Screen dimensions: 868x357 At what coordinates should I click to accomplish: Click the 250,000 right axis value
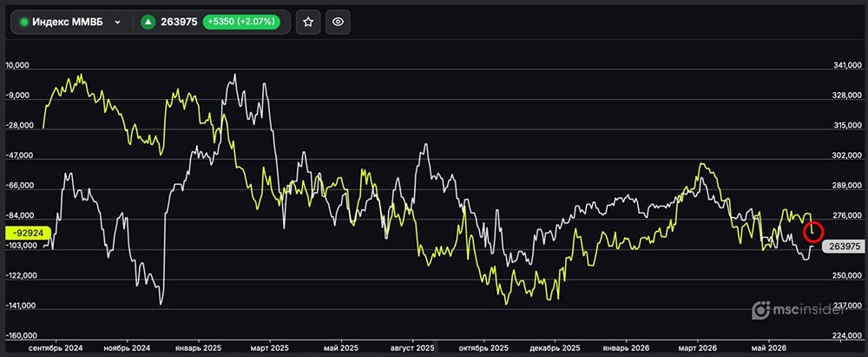pos(846,275)
